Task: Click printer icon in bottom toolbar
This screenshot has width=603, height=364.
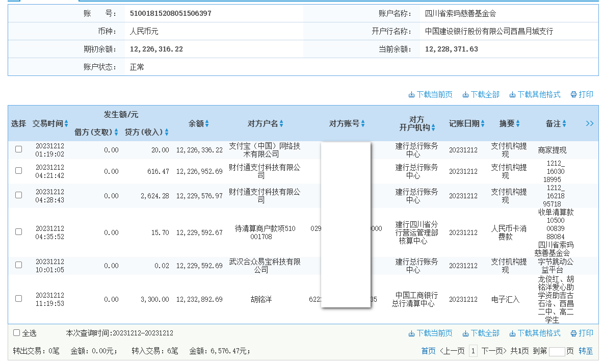Action: point(573,333)
